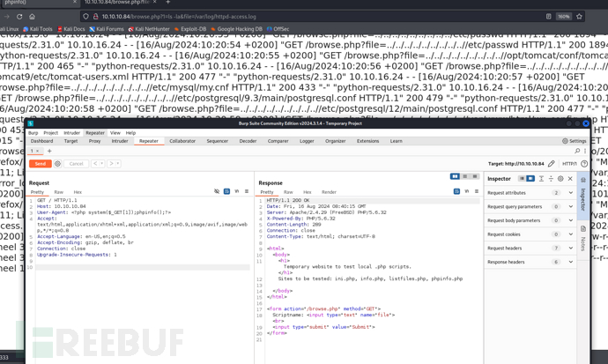
Task: Toggle show newline characters in Request pane
Action: pyautogui.click(x=237, y=191)
